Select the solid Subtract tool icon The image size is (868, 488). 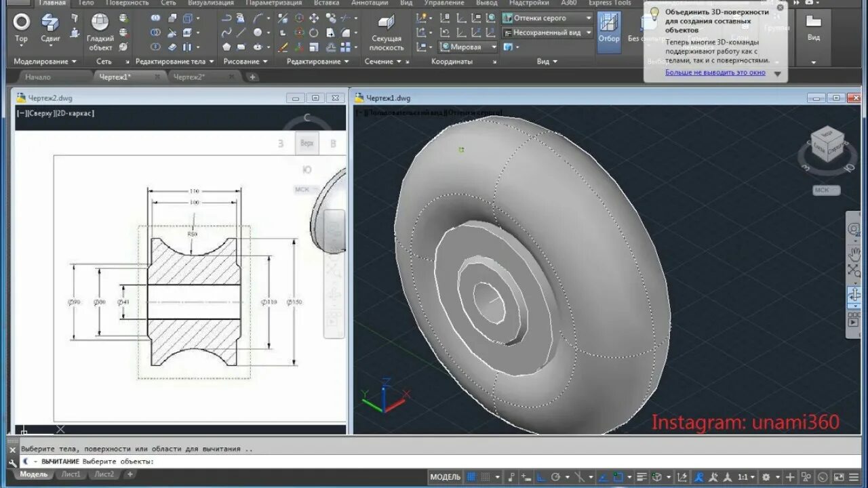click(x=155, y=32)
